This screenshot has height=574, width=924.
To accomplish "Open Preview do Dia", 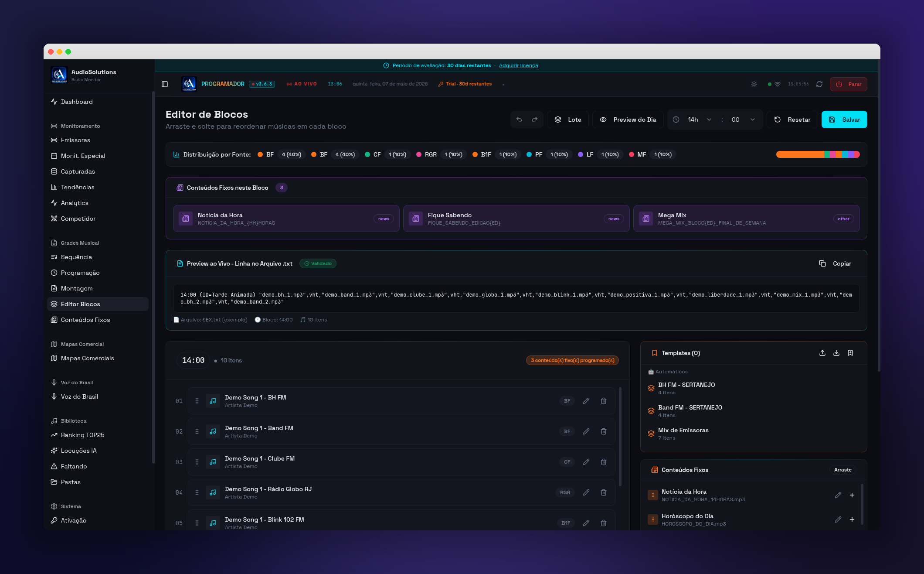I will click(628, 120).
